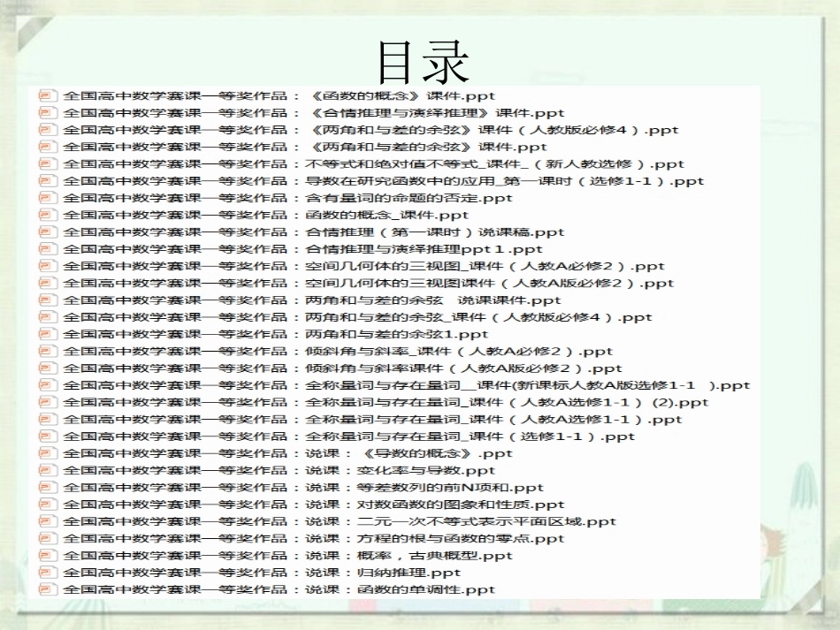Click the icon beside 说课：概率，古典概型.ppt
This screenshot has width=840, height=630.
tap(47, 556)
